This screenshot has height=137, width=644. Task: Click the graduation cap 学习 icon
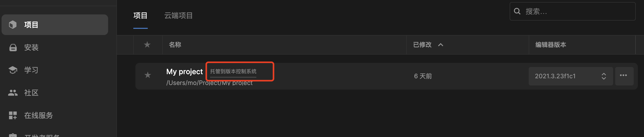pos(13,70)
